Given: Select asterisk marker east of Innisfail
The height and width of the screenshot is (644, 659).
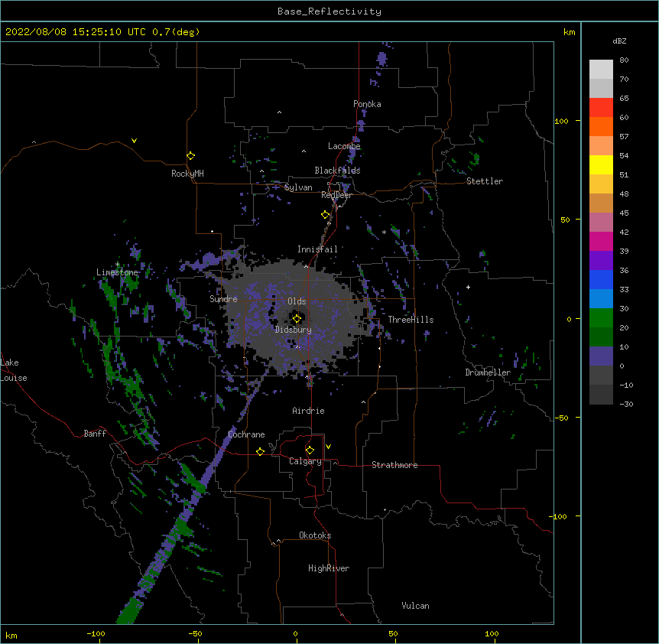Looking at the screenshot, I should [384, 232].
